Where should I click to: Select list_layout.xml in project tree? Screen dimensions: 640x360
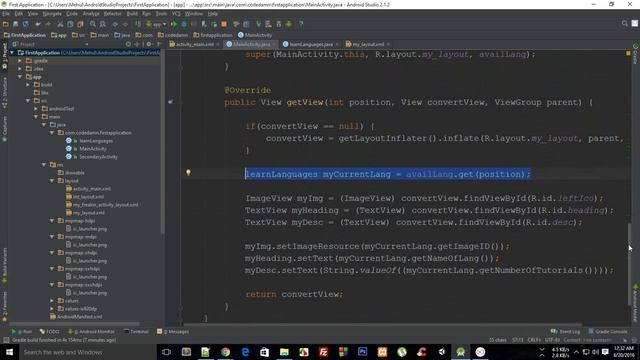click(x=88, y=197)
